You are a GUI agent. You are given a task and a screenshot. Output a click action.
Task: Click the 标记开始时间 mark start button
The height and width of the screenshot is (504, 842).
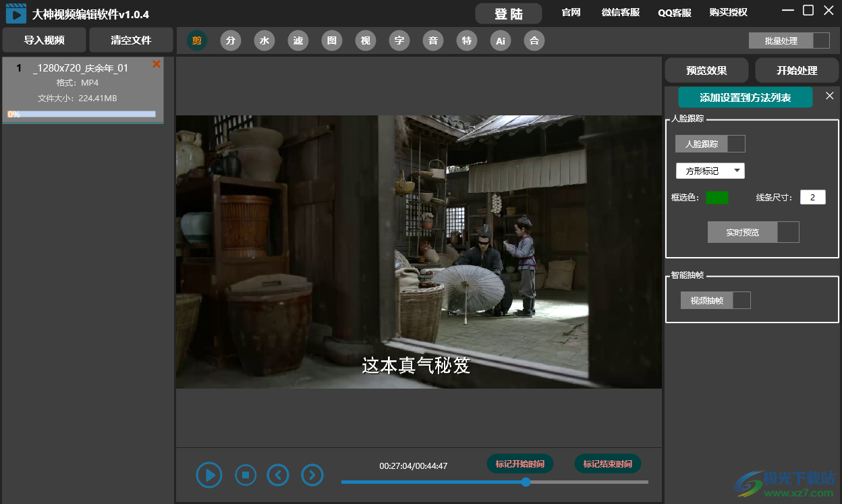click(x=520, y=464)
